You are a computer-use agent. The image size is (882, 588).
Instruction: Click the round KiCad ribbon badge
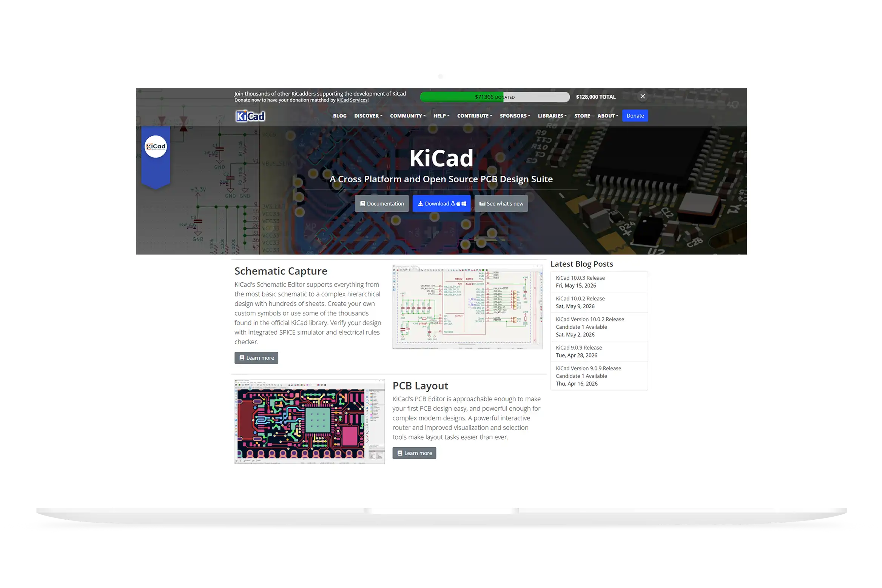(x=156, y=146)
